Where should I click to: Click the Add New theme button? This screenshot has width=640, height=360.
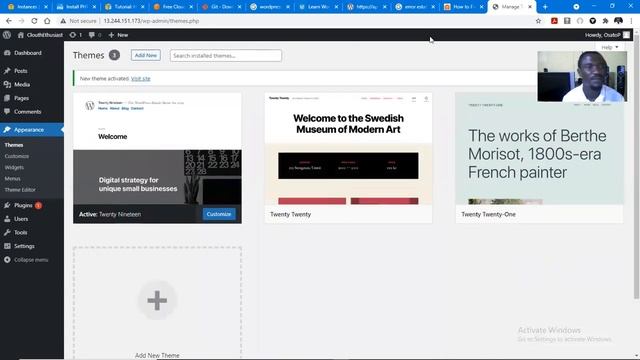(x=146, y=55)
